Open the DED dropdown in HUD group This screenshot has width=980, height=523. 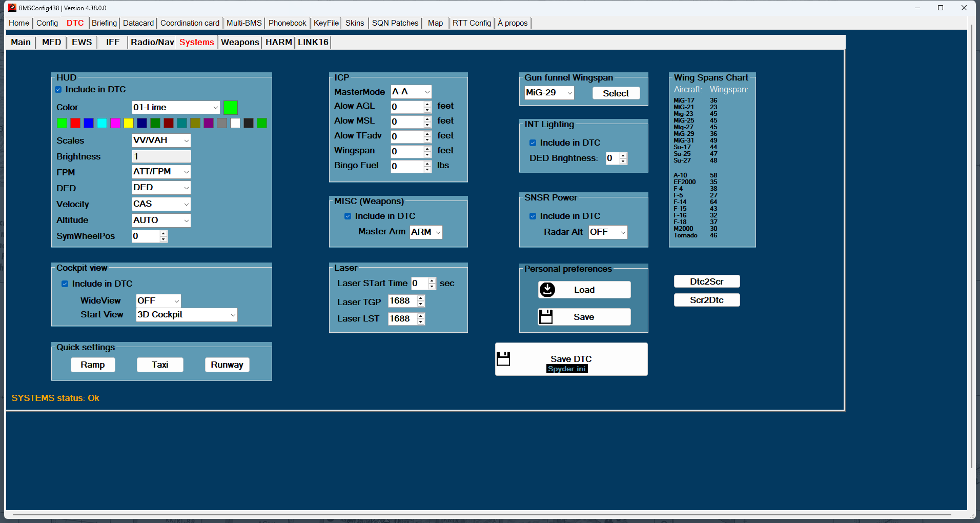tap(161, 188)
